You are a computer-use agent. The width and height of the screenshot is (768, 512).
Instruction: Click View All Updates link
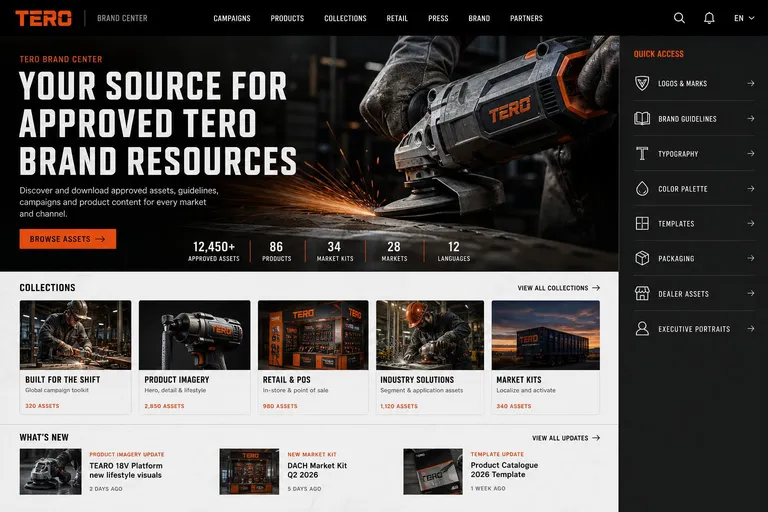click(x=566, y=438)
